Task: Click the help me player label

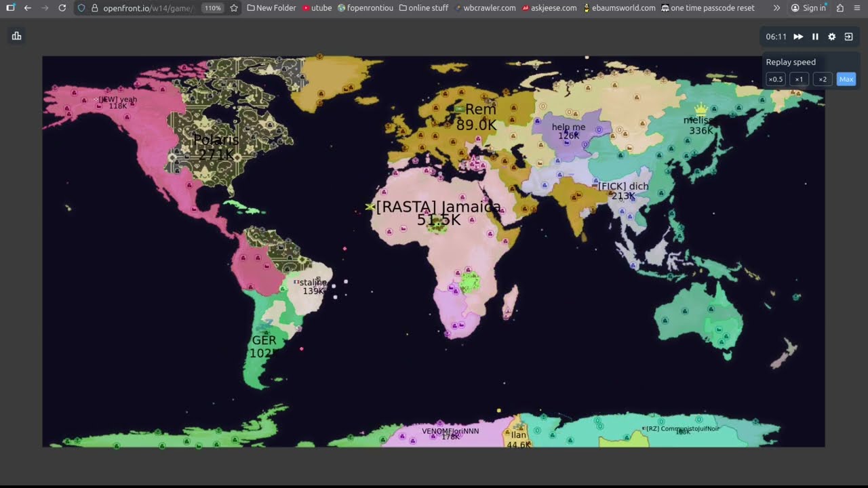Action: click(568, 127)
